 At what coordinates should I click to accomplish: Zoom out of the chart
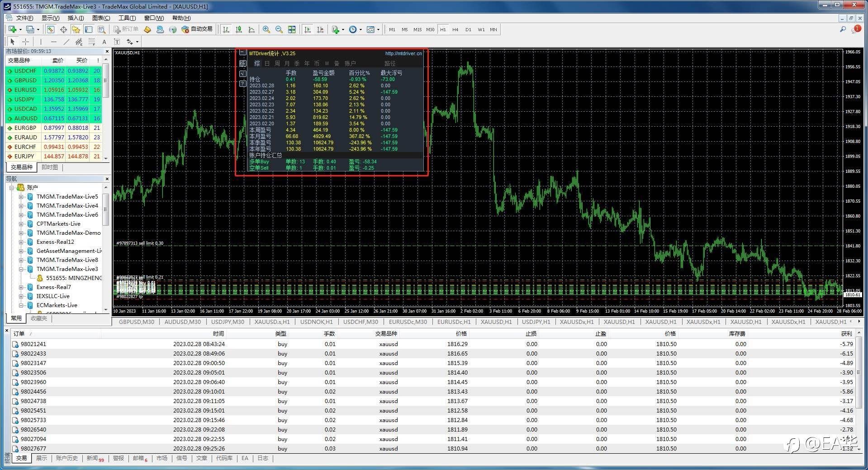tap(279, 29)
